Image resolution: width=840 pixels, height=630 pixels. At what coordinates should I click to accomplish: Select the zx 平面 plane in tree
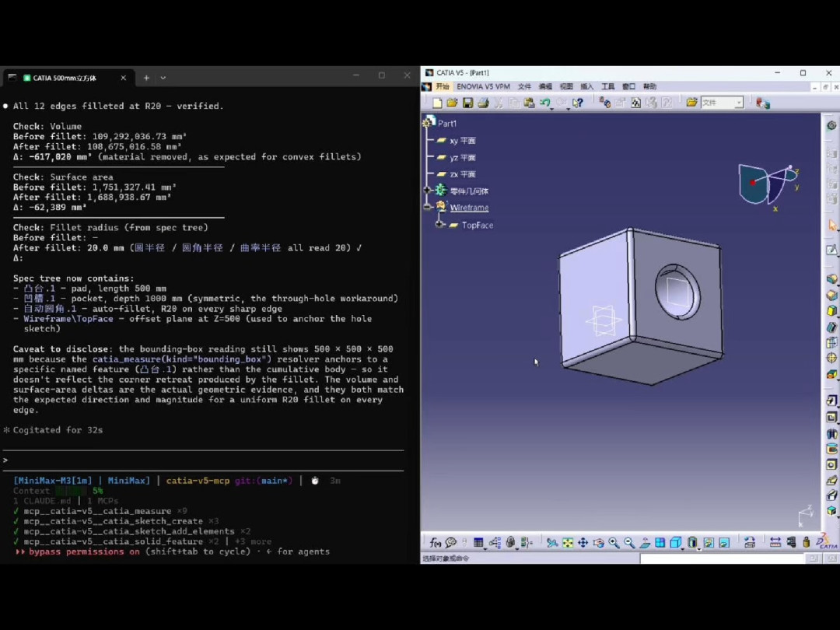click(463, 174)
